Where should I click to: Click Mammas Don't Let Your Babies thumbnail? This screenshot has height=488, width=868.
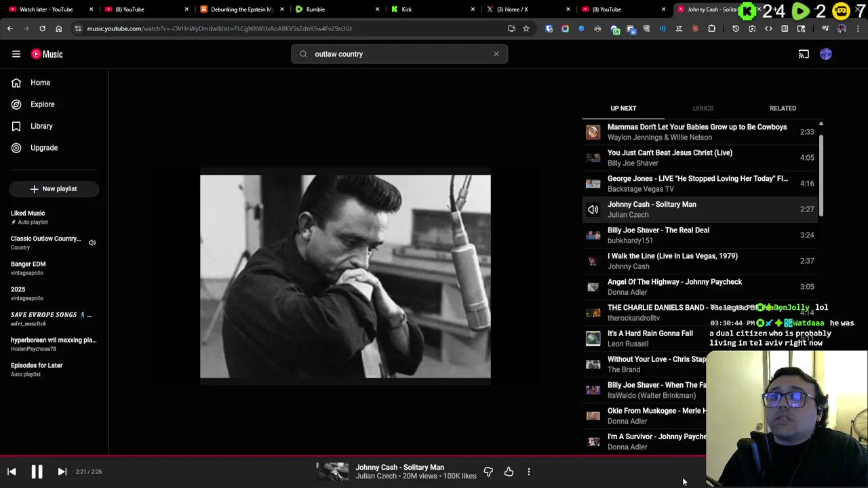pos(593,132)
